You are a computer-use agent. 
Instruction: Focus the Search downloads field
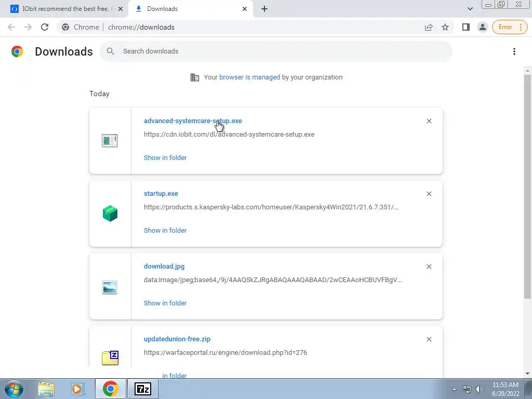tap(276, 51)
